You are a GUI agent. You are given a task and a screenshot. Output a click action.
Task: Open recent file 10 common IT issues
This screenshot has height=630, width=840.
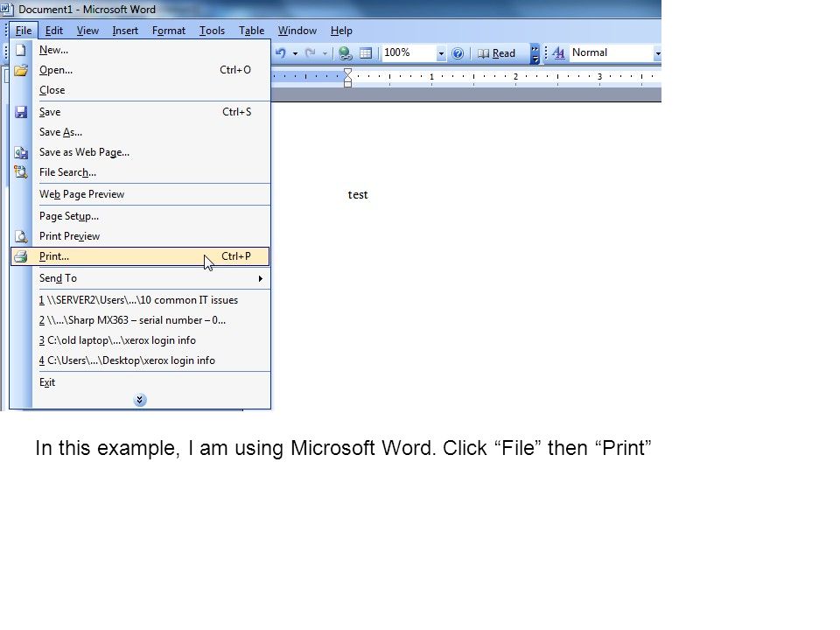click(140, 300)
